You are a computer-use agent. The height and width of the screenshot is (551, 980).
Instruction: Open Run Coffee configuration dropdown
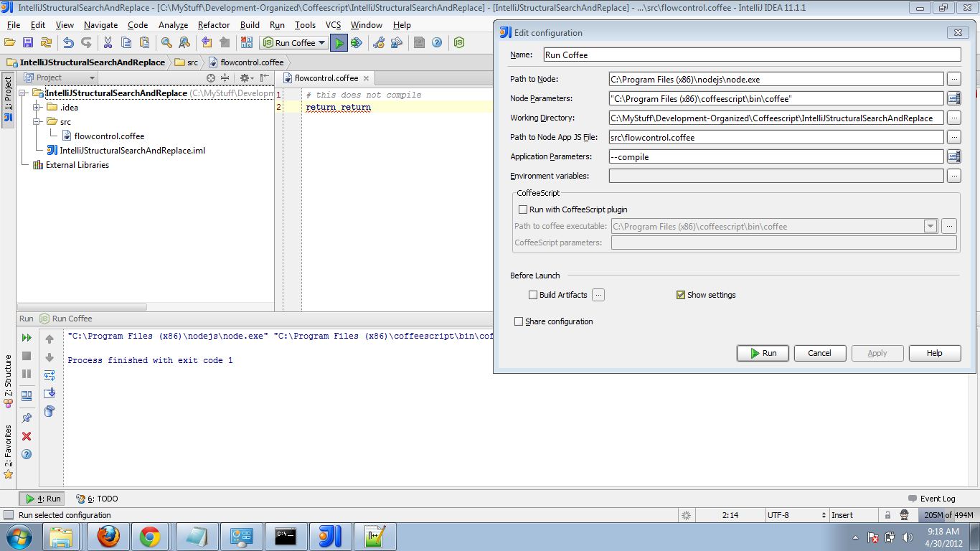pyautogui.click(x=294, y=43)
